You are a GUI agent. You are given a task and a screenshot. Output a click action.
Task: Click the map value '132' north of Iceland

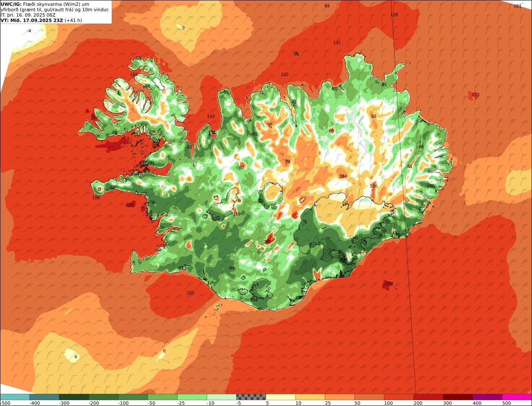[285, 74]
